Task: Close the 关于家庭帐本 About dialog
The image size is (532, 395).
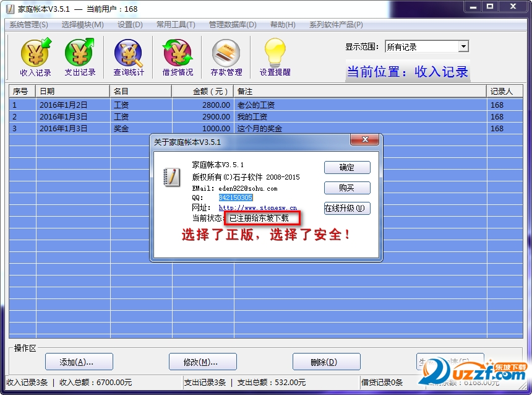Action: click(365, 139)
